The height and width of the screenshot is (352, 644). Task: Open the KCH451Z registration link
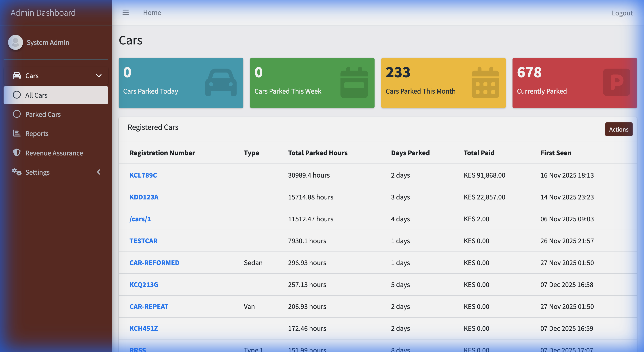pos(144,328)
